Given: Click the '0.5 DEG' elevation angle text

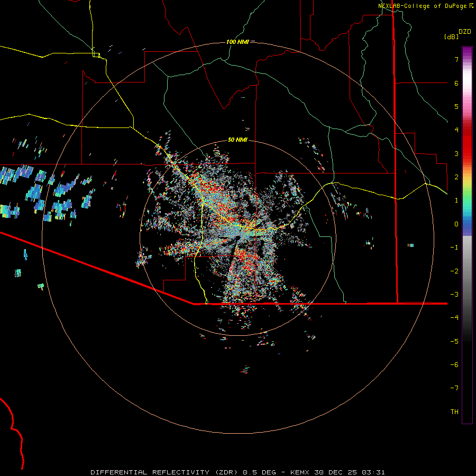Looking at the screenshot, I should pyautogui.click(x=259, y=472).
